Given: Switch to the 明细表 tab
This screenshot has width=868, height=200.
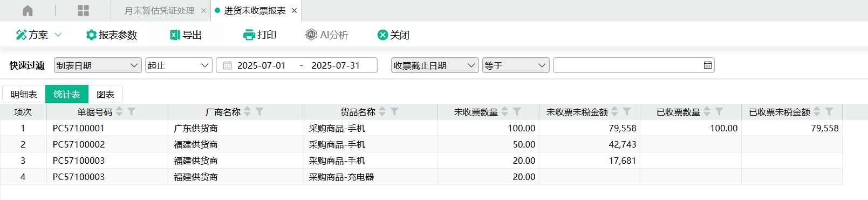Looking at the screenshot, I should pyautogui.click(x=24, y=94).
